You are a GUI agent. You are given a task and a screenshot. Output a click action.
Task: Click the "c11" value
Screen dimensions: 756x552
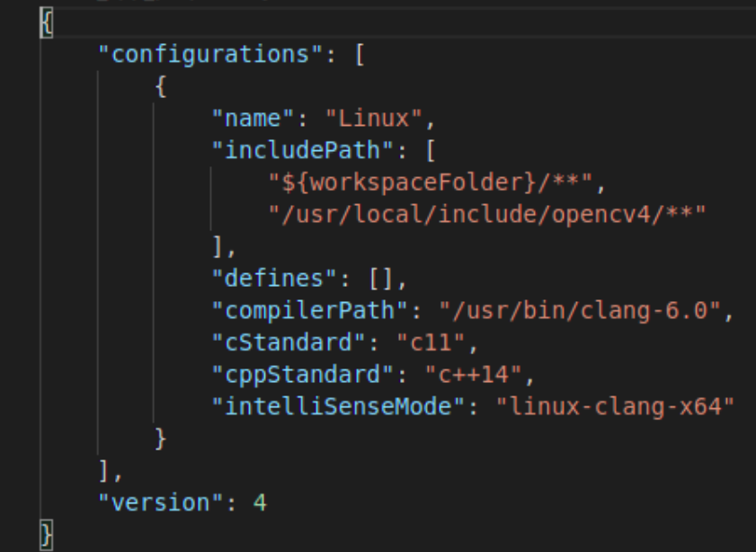[x=430, y=343]
